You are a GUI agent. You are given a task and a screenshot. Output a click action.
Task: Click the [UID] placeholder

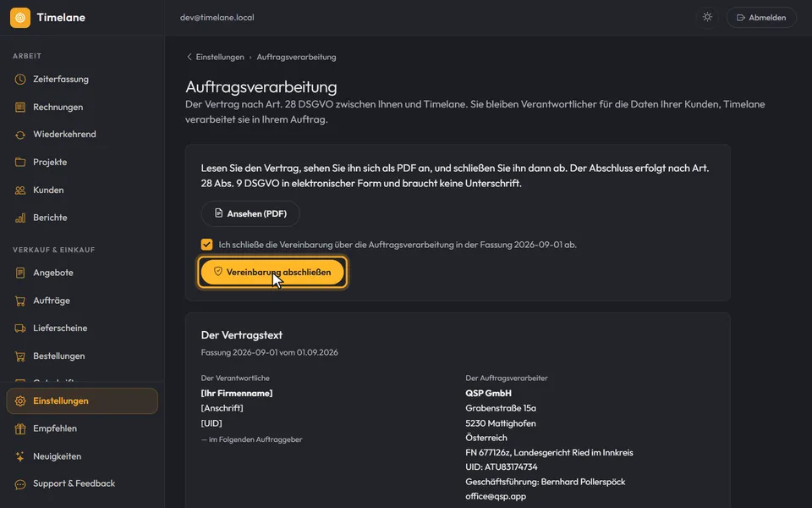[x=211, y=423]
